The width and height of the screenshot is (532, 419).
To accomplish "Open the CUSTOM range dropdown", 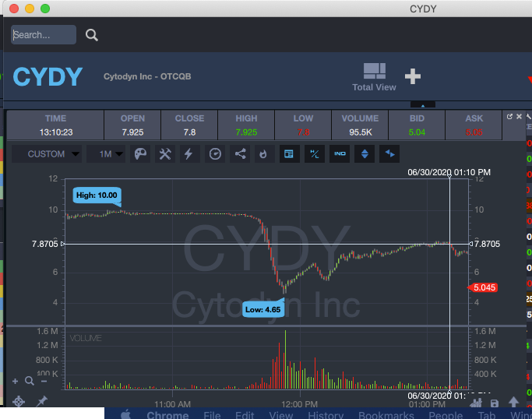I will 47,154.
